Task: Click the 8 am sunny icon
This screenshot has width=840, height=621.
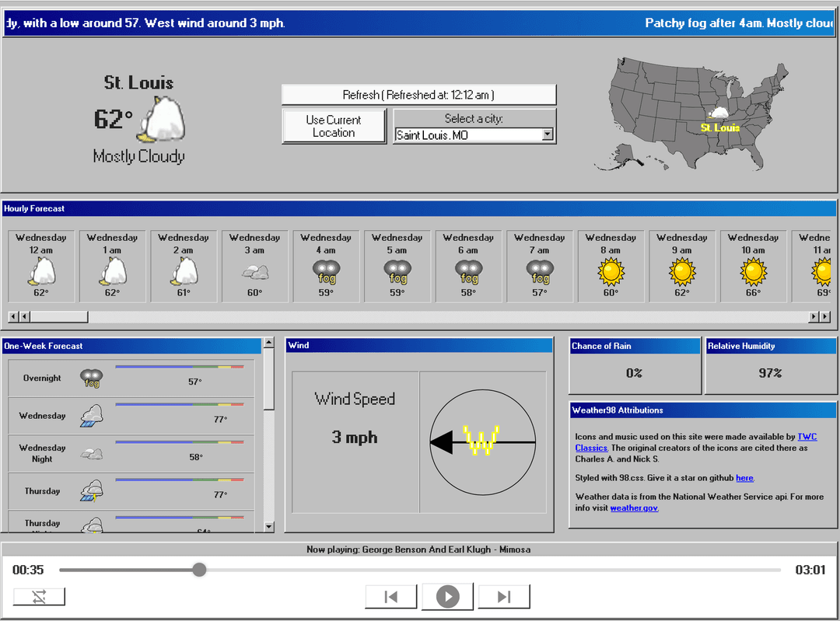Action: point(611,271)
